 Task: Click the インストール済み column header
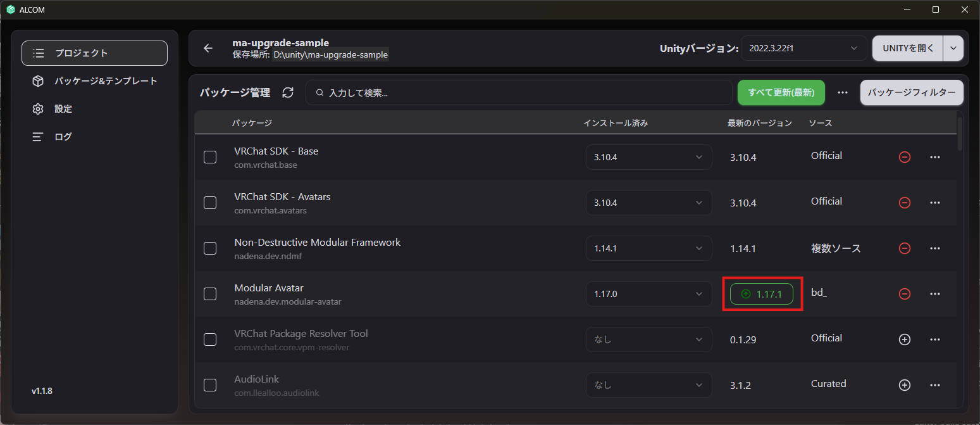616,123
